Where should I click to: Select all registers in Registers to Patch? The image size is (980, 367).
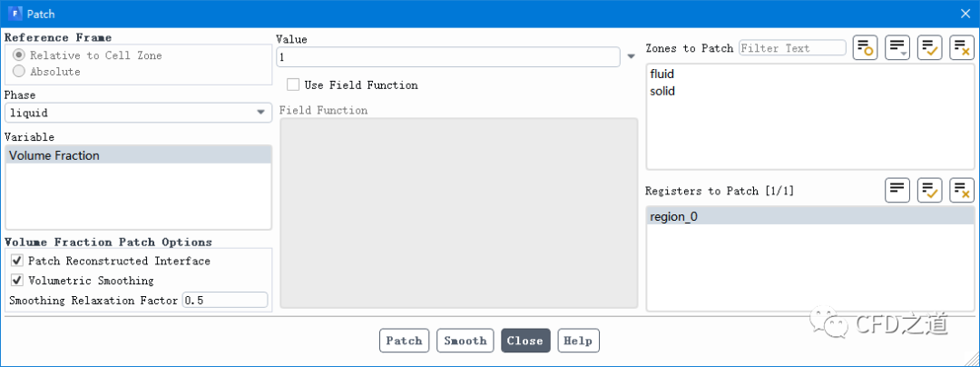point(929,190)
